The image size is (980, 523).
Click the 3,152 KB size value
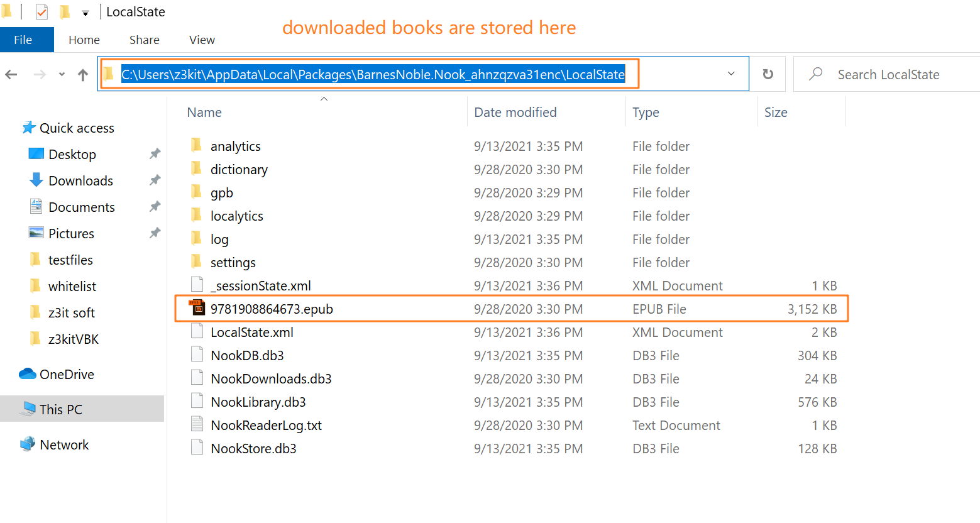812,309
